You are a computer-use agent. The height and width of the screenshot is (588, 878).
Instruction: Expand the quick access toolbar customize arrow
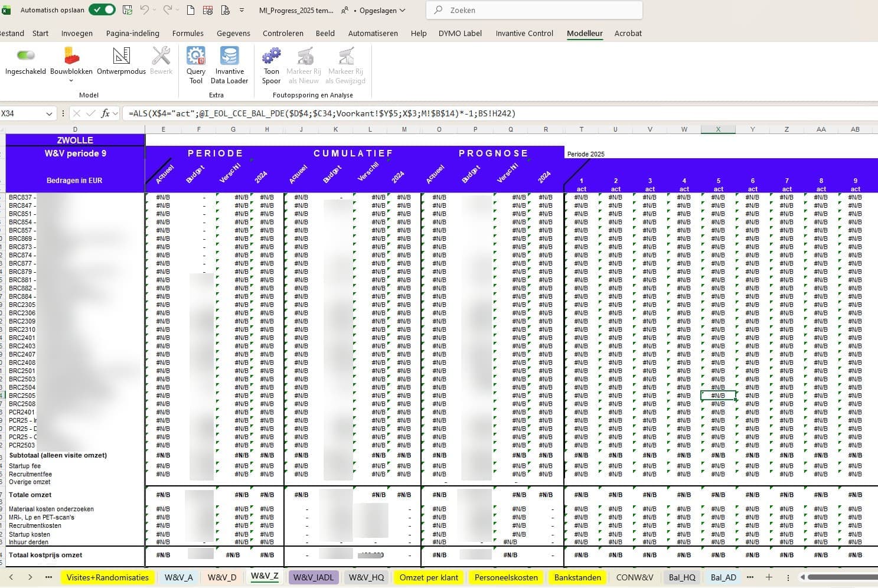tap(242, 10)
